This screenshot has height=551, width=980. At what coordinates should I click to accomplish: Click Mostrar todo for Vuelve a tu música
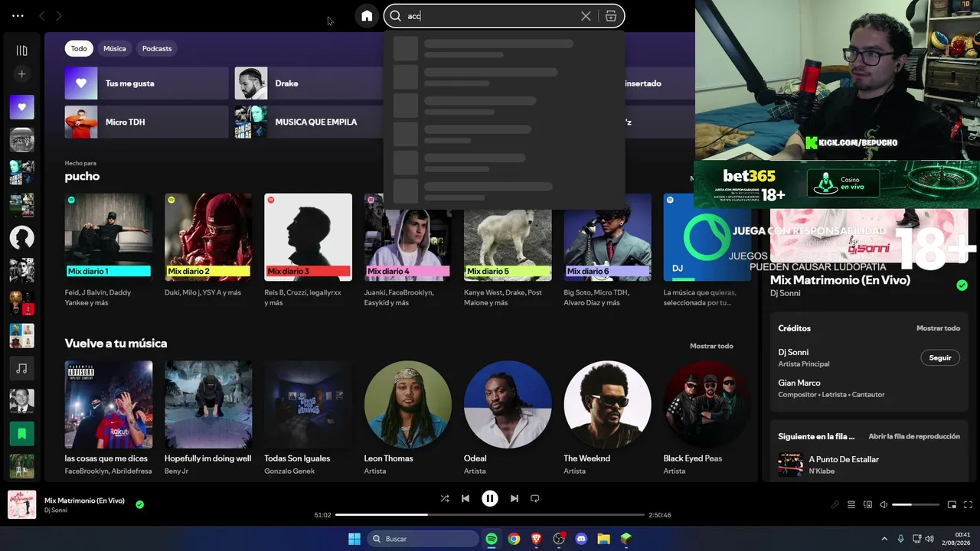[711, 346]
